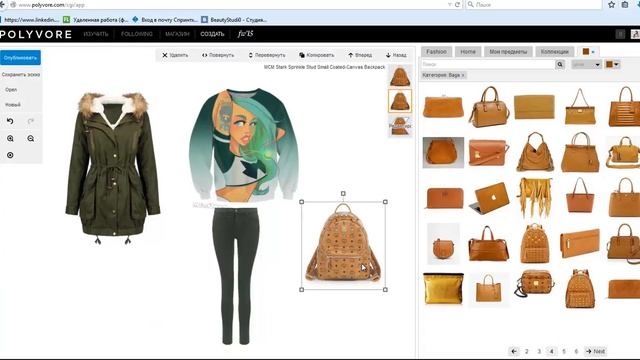Image resolution: width=640 pixels, height=360 pixels.
Task: Pick the tan slouchy hobo bag in results
Action: click(535, 151)
